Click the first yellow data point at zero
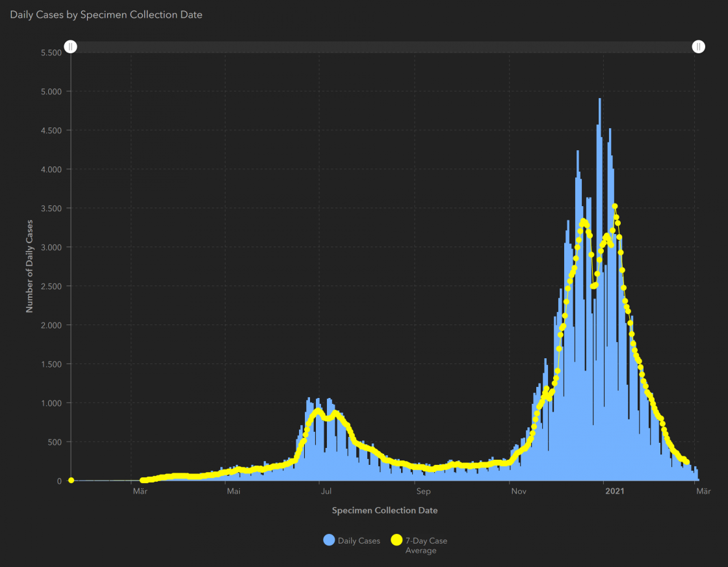This screenshot has width=728, height=567. click(x=71, y=481)
